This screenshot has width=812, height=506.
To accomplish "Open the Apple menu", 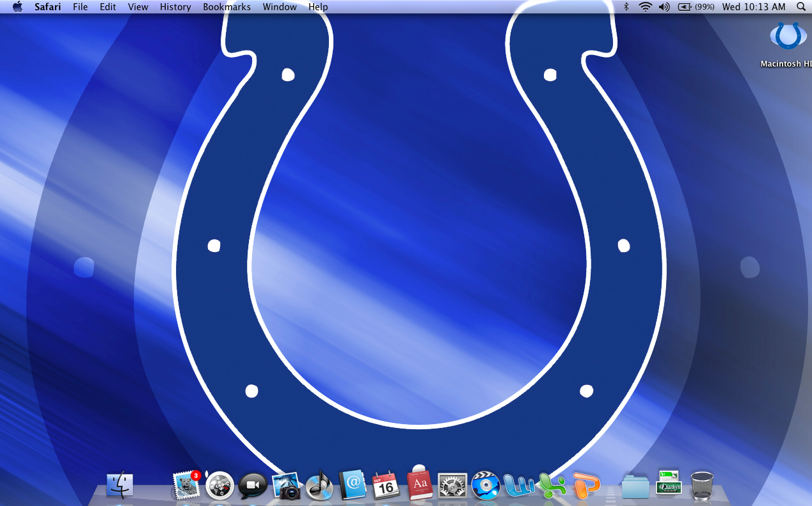I will pyautogui.click(x=17, y=7).
